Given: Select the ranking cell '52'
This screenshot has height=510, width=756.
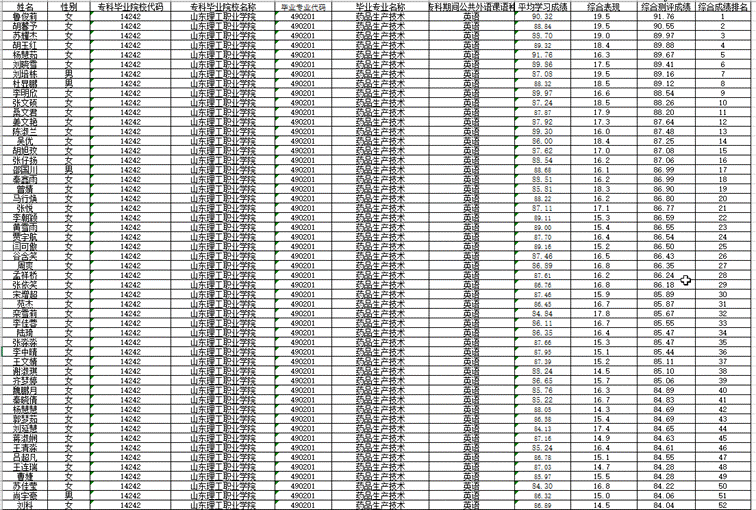Looking at the screenshot, I should pos(723,505).
